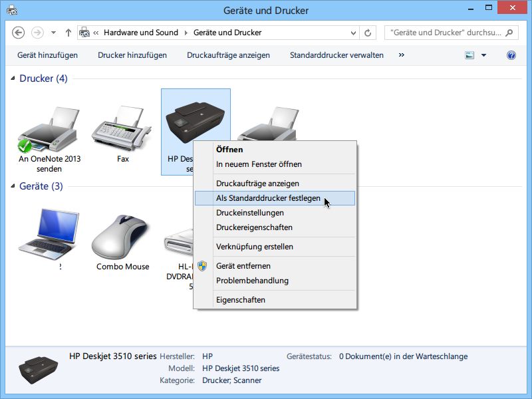Choose Gerät entfernen
532x399 pixels.
point(275,266)
